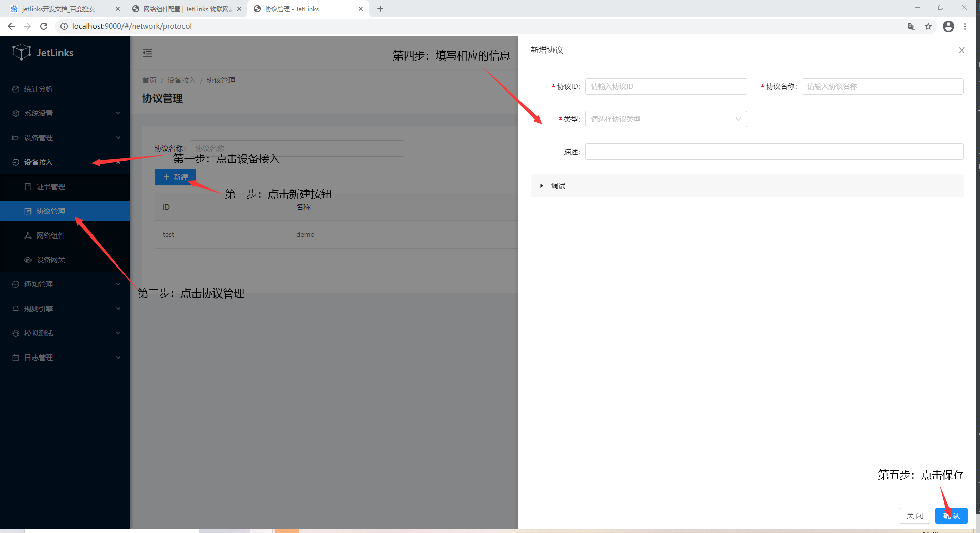Expand the 调试 debug section
Image resolution: width=980 pixels, height=533 pixels.
[x=558, y=186]
